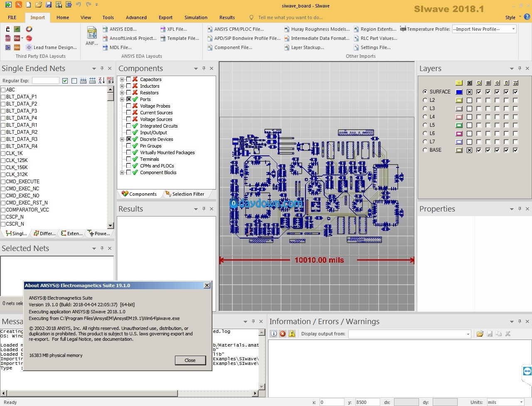
Task: Toggle the Capacitors checkbox in Components
Action: (128, 79)
